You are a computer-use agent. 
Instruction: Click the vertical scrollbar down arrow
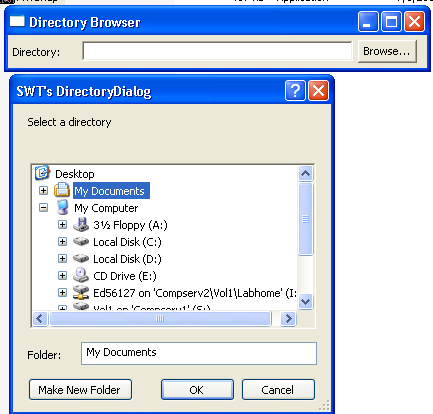click(x=305, y=302)
